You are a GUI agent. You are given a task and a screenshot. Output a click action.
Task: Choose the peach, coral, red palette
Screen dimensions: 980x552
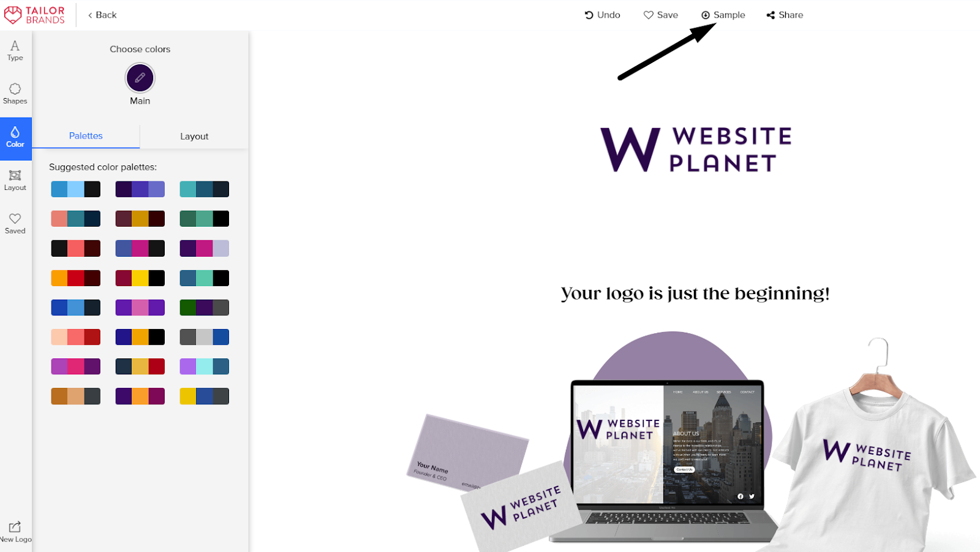click(x=76, y=337)
